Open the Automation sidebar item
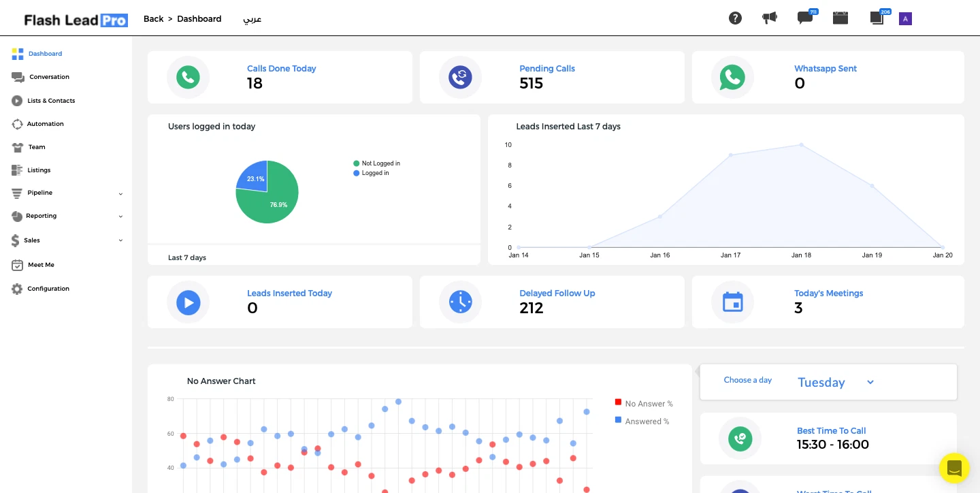Screen dimensions: 980x493 pos(45,124)
